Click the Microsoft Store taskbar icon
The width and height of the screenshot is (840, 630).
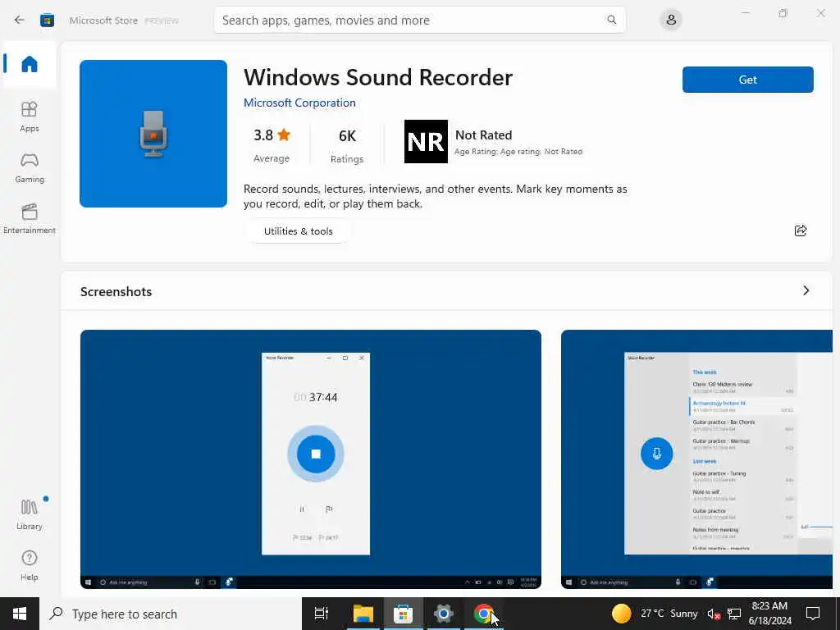404,614
